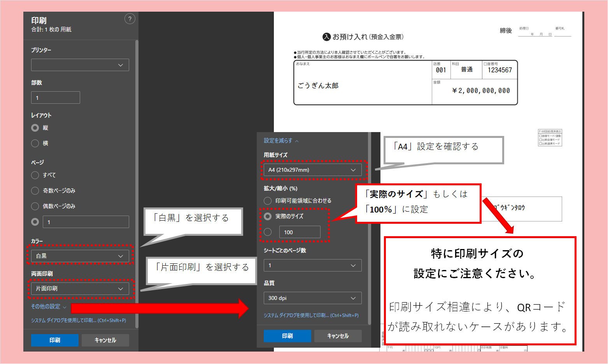
Task: Click account number 1234567 in the preview
Action: [500, 70]
